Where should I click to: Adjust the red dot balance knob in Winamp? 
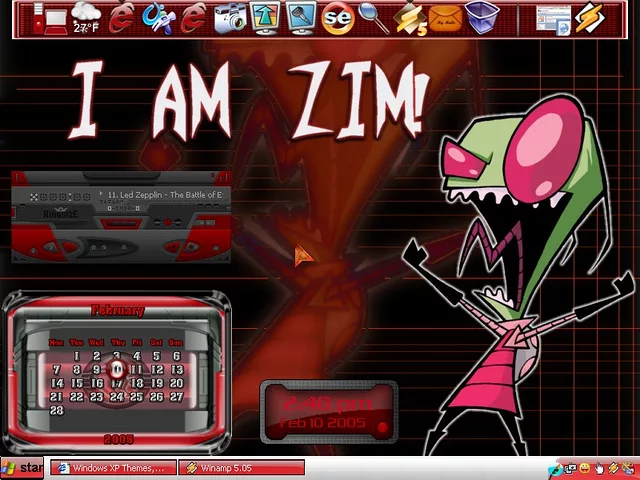pyautogui.click(x=167, y=222)
